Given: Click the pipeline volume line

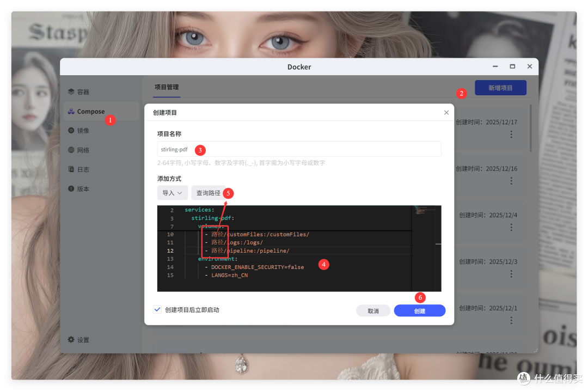Looking at the screenshot, I should pyautogui.click(x=250, y=251).
